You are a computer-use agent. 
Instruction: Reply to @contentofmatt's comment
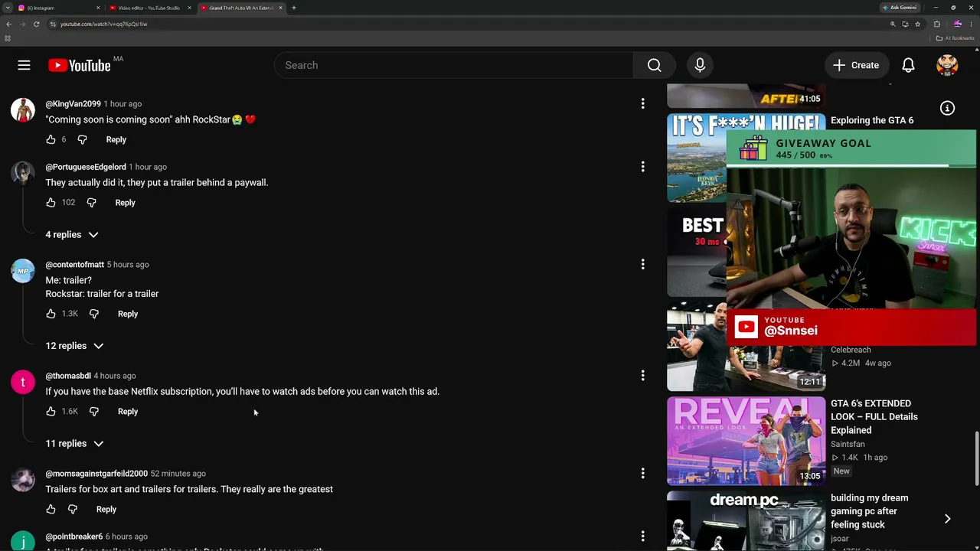[128, 314]
